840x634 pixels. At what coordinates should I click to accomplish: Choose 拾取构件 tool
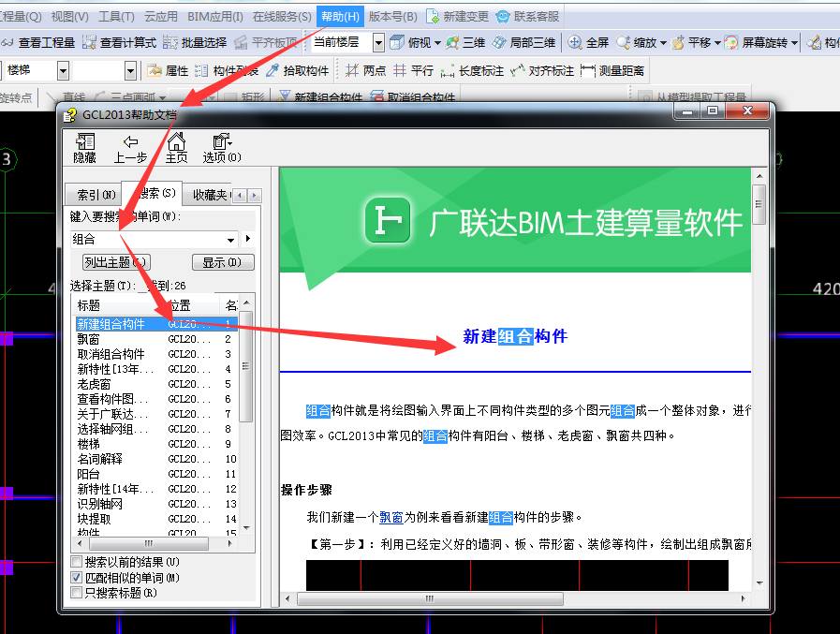click(297, 70)
